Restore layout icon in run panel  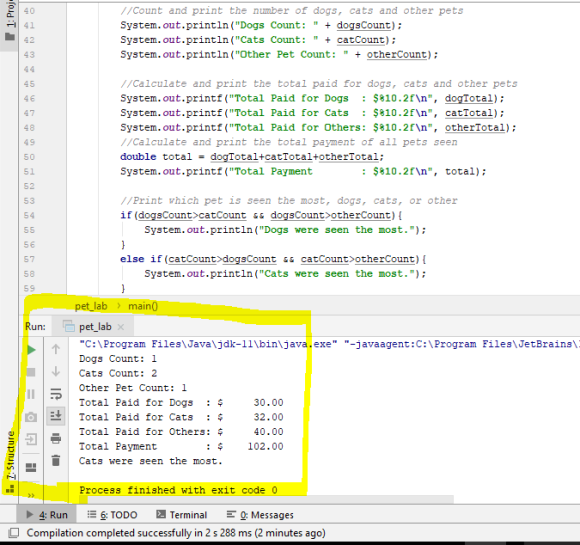31,467
